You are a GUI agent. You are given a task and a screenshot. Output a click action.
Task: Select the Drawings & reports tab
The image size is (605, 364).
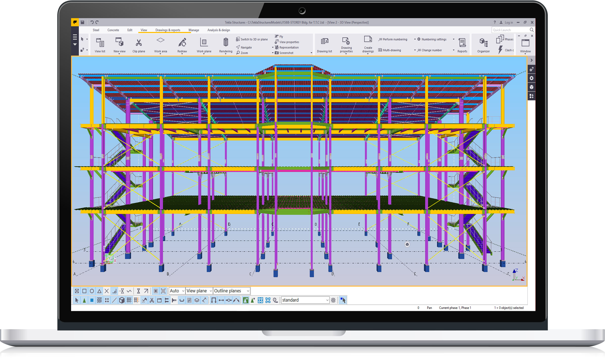coord(168,30)
